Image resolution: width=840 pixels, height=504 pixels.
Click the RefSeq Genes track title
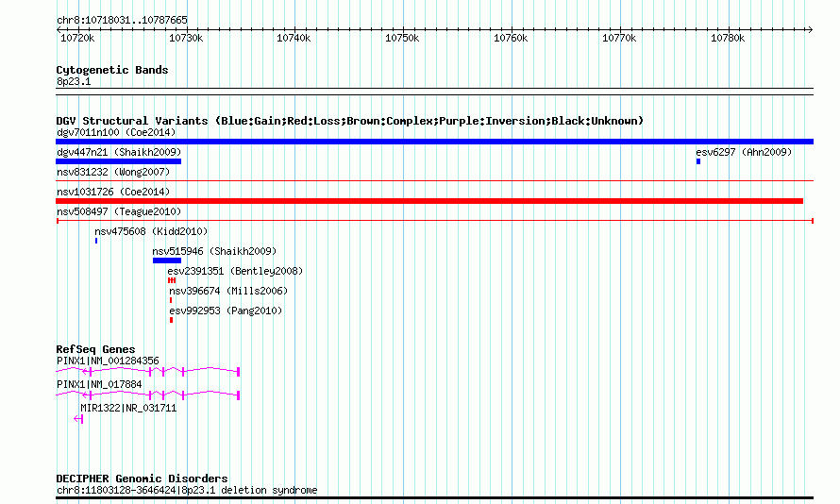tap(95, 349)
